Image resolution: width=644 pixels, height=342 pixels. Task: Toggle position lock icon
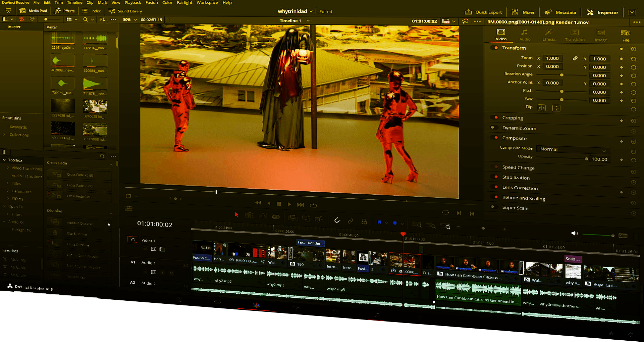point(364,222)
